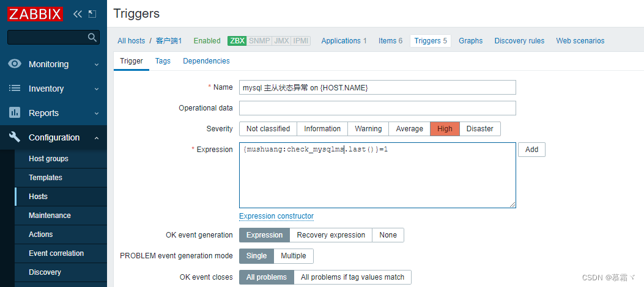644x287 pixels.
Task: Open the Expression constructor link
Action: click(x=276, y=216)
